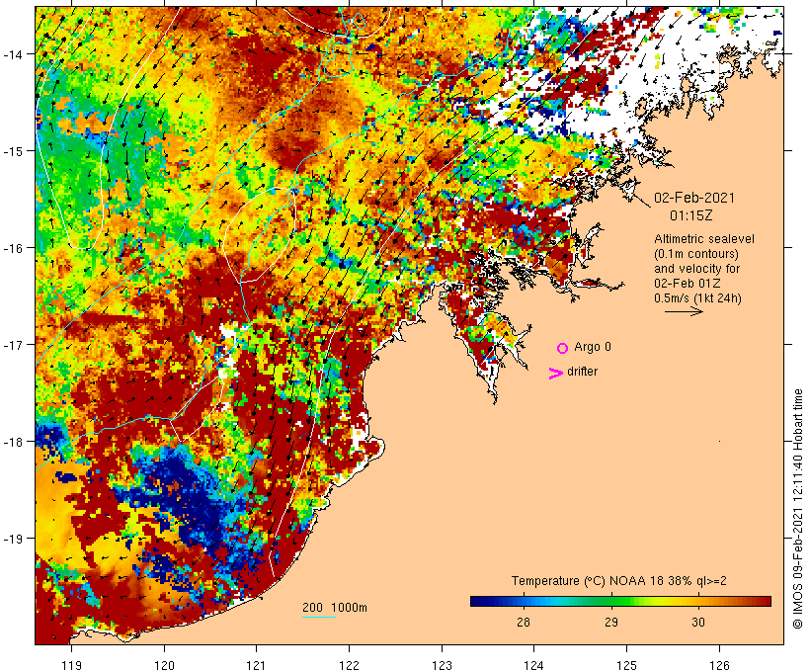Click the longitude axis label 119

(x=71, y=665)
